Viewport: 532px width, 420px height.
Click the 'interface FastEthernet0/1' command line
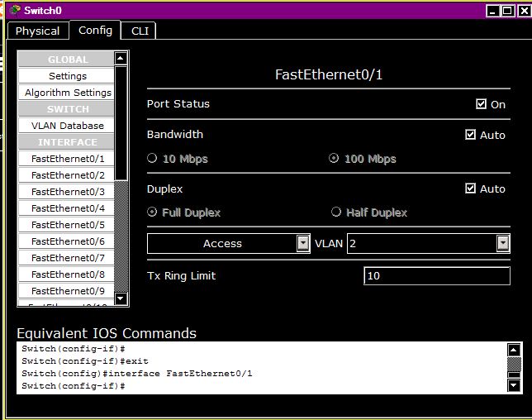[137, 374]
